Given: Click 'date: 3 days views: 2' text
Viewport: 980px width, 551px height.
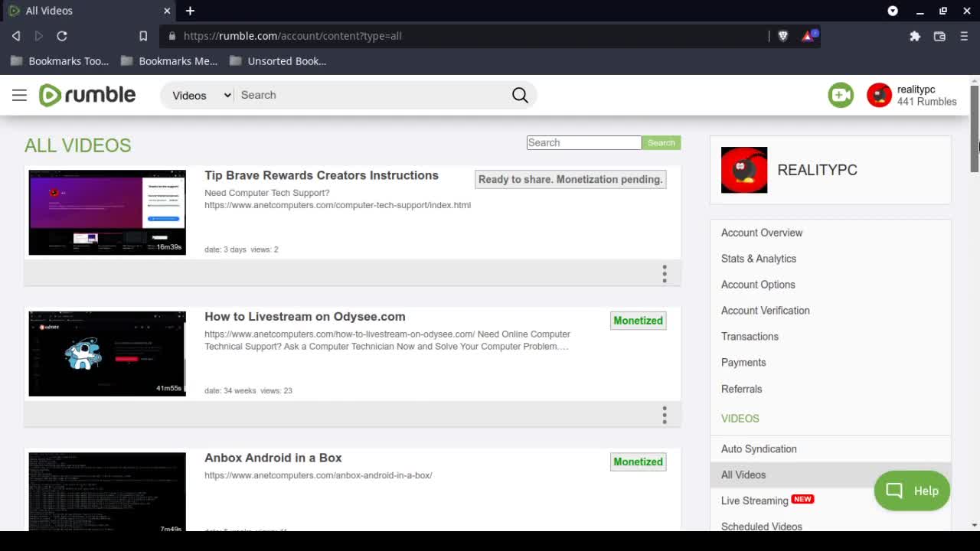Looking at the screenshot, I should 241,249.
